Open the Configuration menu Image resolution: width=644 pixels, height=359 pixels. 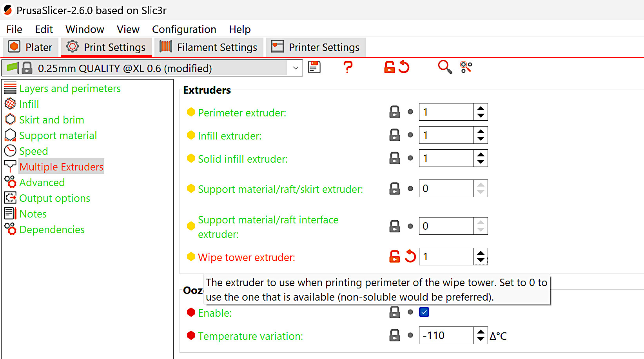pyautogui.click(x=184, y=29)
